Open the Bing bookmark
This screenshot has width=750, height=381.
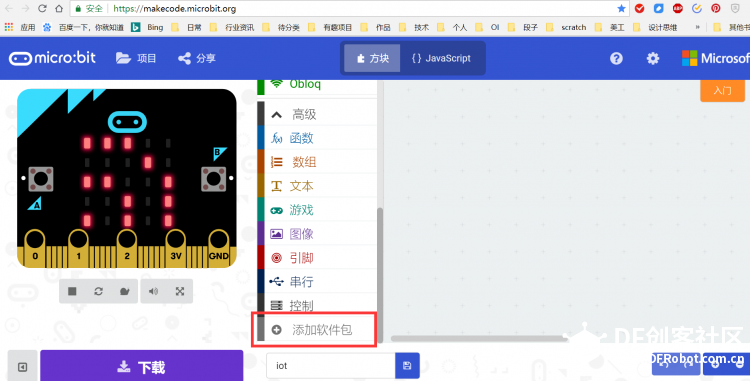coord(148,27)
